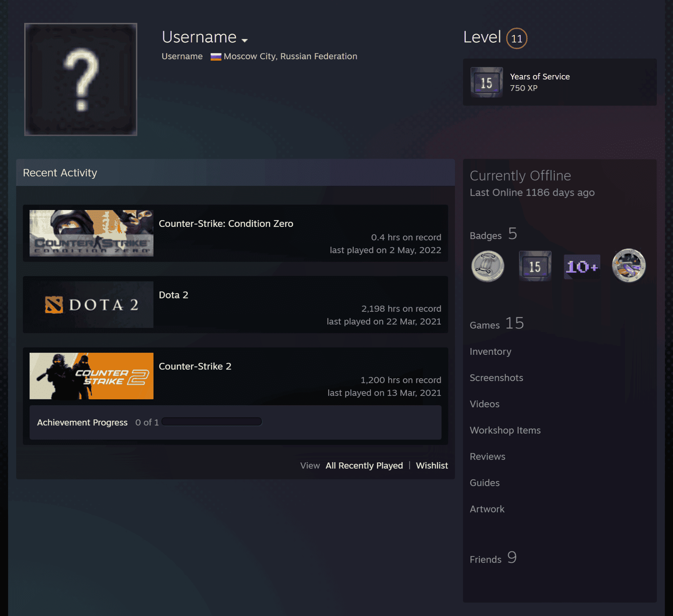Open the profile avatar question mark image
The height and width of the screenshot is (616, 673).
tap(81, 79)
